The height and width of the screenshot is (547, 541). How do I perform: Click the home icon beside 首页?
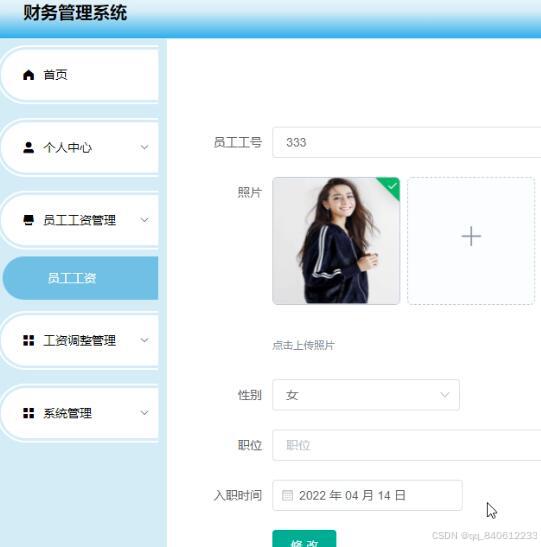click(x=28, y=75)
